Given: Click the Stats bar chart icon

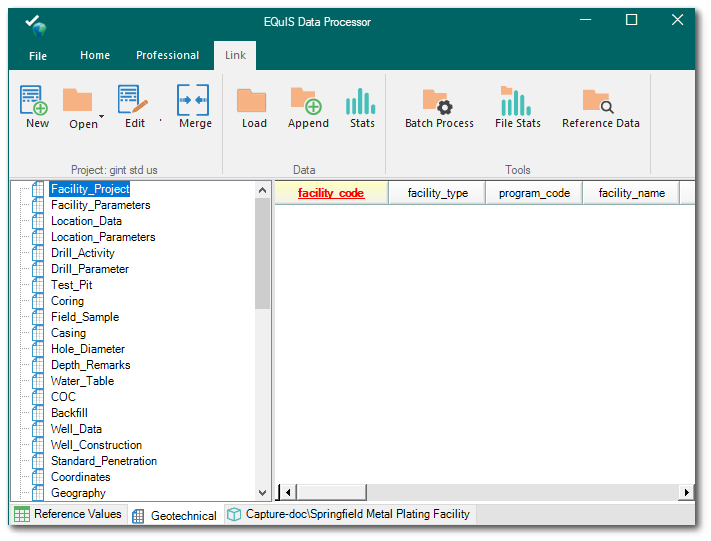Looking at the screenshot, I should (x=360, y=101).
